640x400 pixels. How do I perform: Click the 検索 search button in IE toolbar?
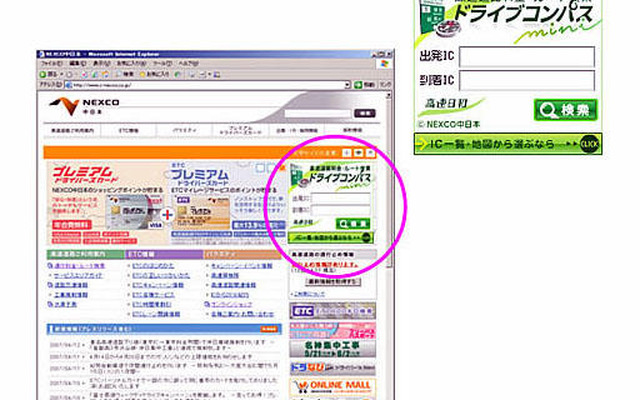125,74
